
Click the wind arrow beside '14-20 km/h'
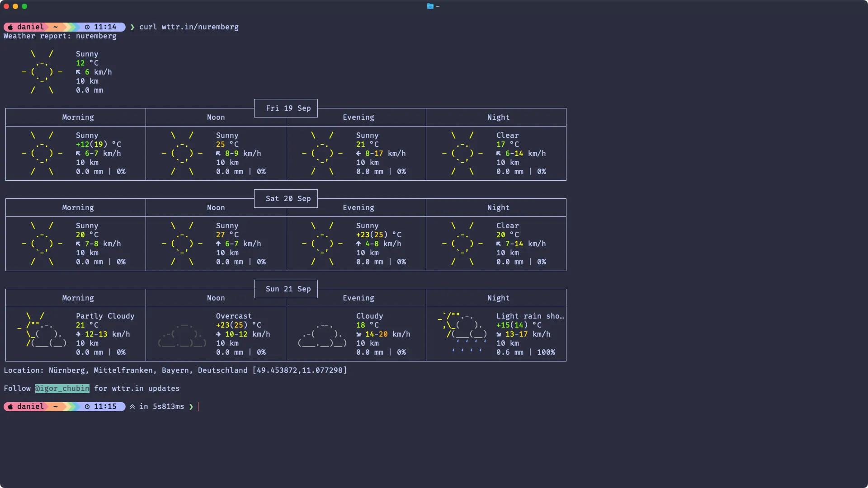(x=359, y=334)
